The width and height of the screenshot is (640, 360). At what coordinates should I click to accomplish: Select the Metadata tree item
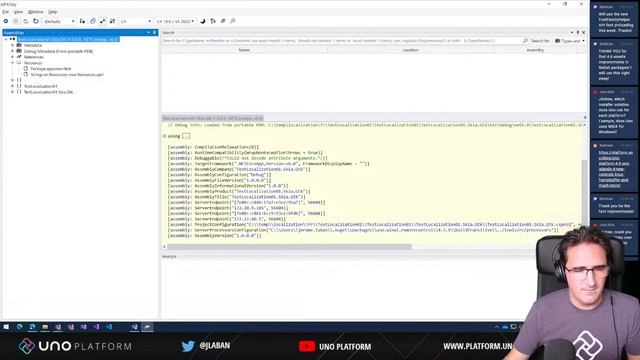click(33, 45)
